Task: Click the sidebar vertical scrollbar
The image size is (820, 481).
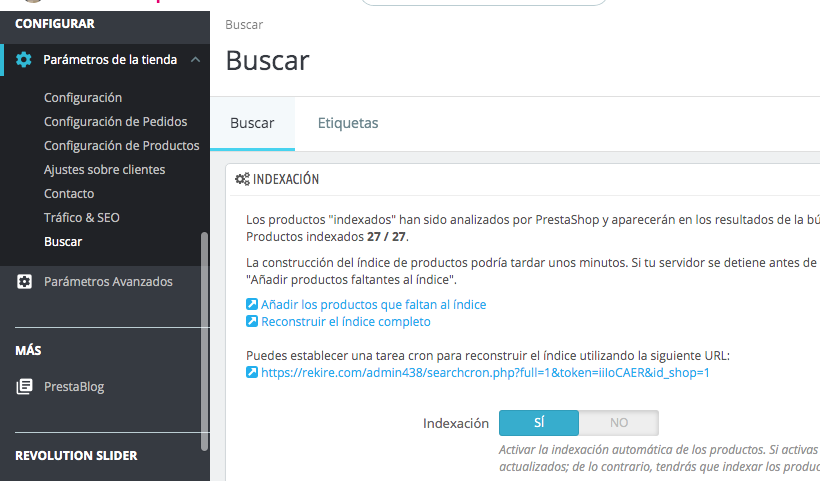Action: pyautogui.click(x=204, y=341)
